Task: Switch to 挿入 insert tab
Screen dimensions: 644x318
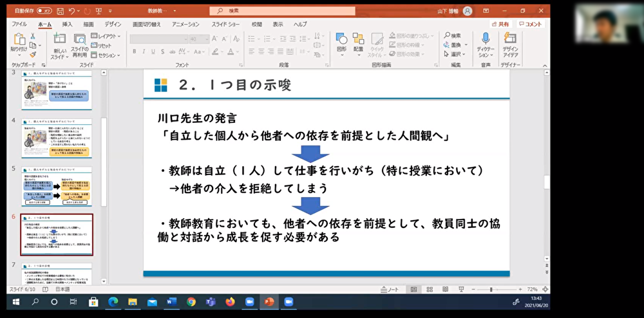Action: 67,24
